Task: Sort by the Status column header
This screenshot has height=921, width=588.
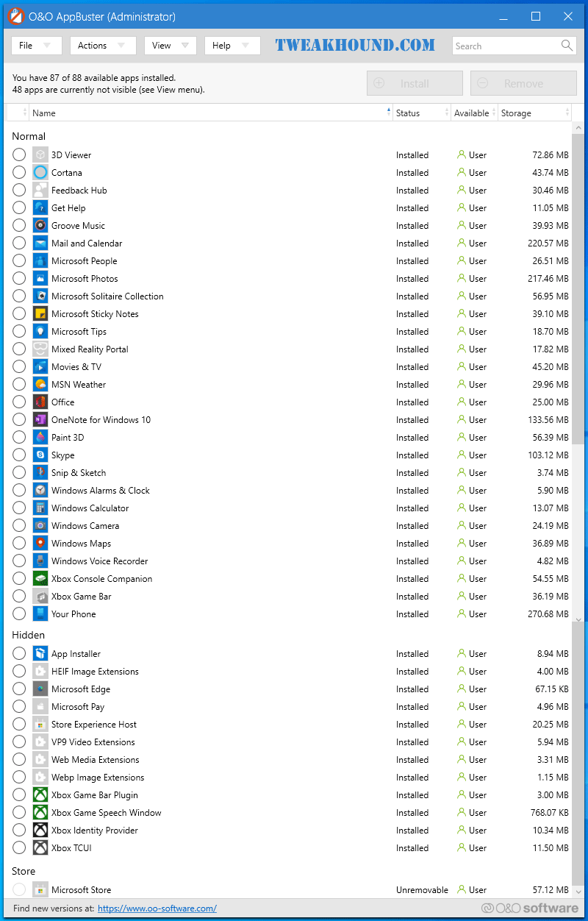Action: tap(422, 113)
